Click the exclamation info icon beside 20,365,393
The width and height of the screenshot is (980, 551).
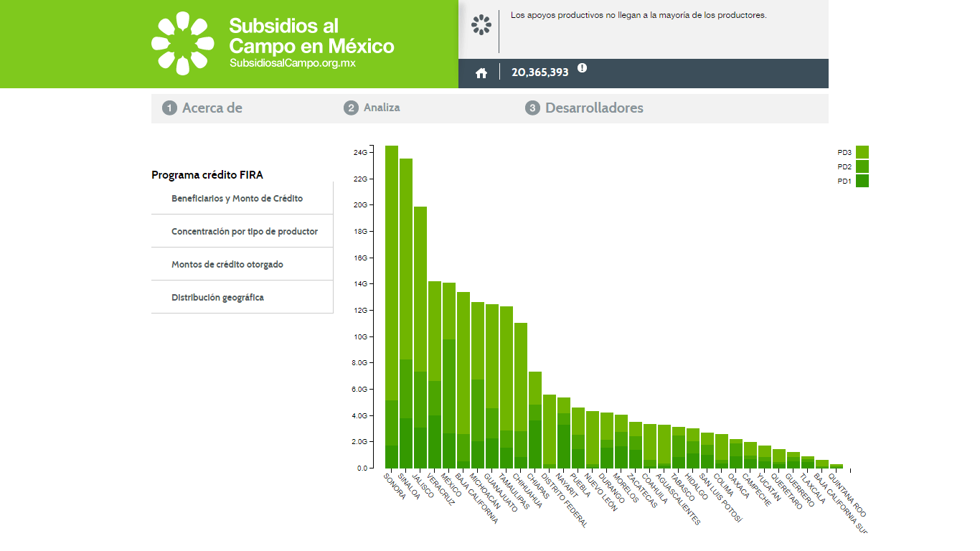point(582,68)
